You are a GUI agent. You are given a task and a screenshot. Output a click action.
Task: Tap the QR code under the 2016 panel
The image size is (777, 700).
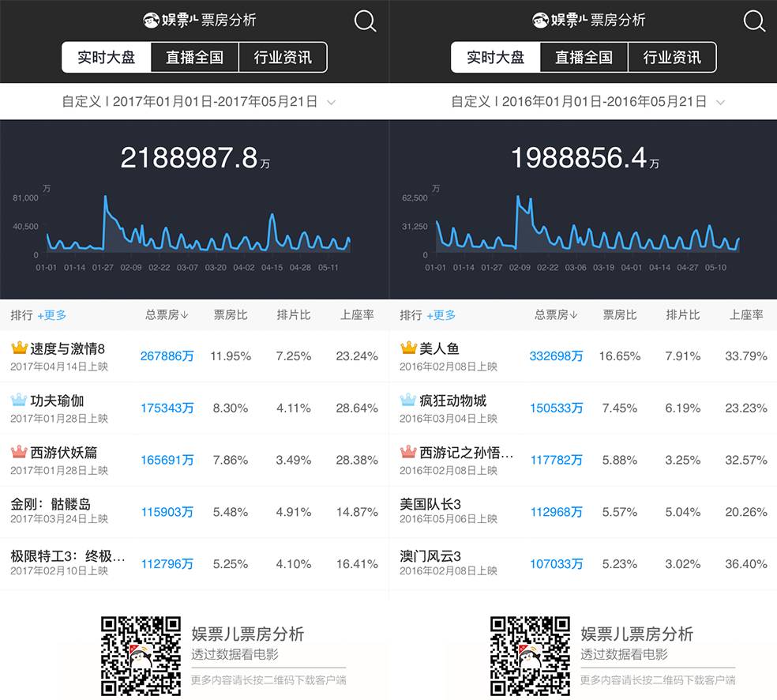(530, 656)
